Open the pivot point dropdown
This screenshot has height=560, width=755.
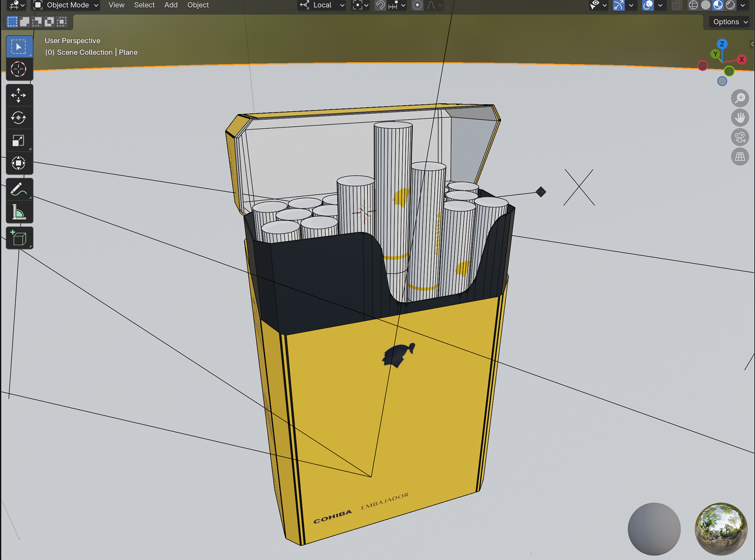click(361, 5)
